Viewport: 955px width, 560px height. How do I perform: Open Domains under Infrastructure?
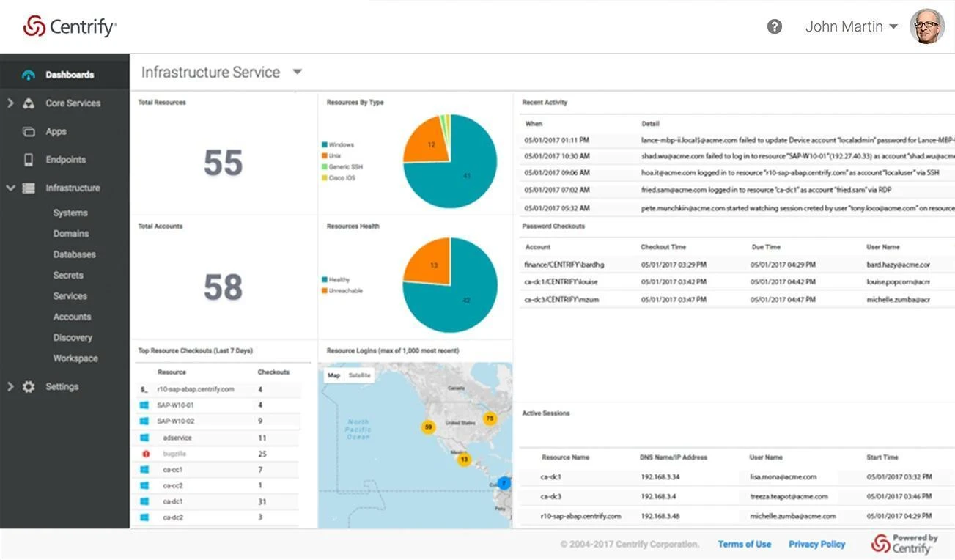(x=71, y=234)
